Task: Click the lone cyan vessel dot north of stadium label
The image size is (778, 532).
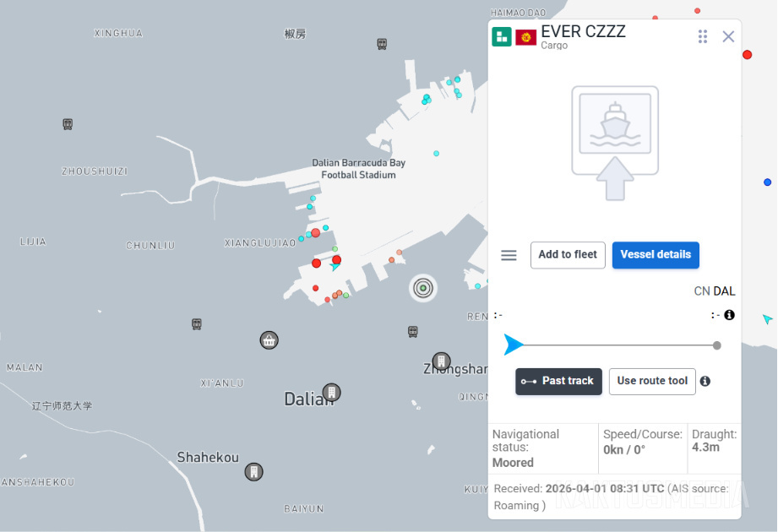Action: [x=436, y=154]
